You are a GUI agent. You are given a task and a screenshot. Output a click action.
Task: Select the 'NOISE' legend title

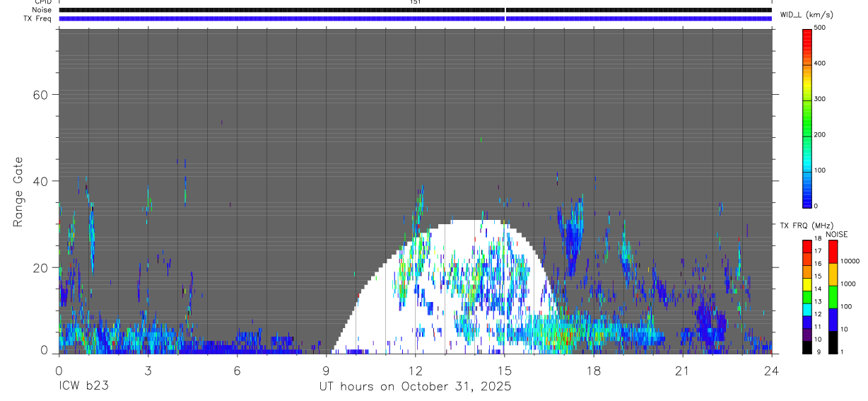tap(836, 235)
